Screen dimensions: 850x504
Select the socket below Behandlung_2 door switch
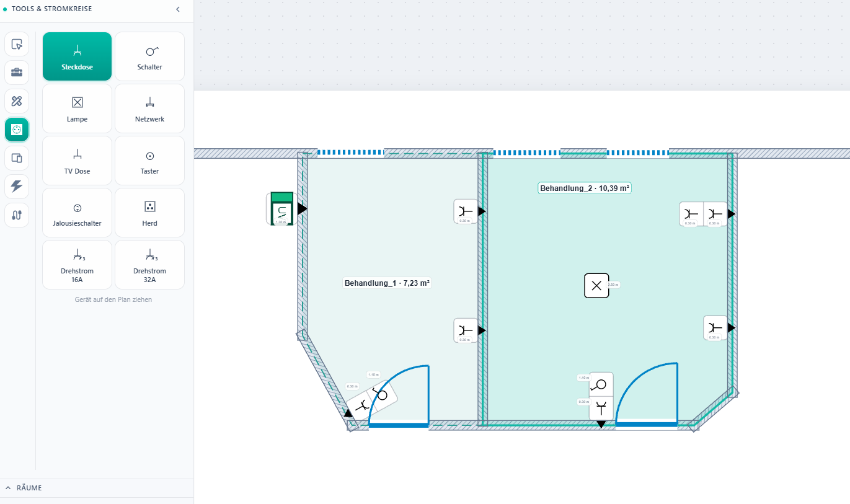coord(601,408)
